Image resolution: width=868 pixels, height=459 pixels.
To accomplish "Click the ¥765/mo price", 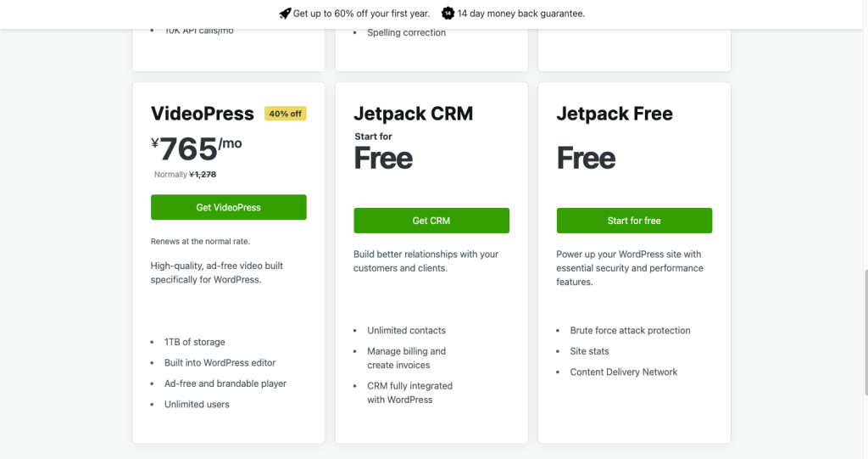I will tap(197, 148).
